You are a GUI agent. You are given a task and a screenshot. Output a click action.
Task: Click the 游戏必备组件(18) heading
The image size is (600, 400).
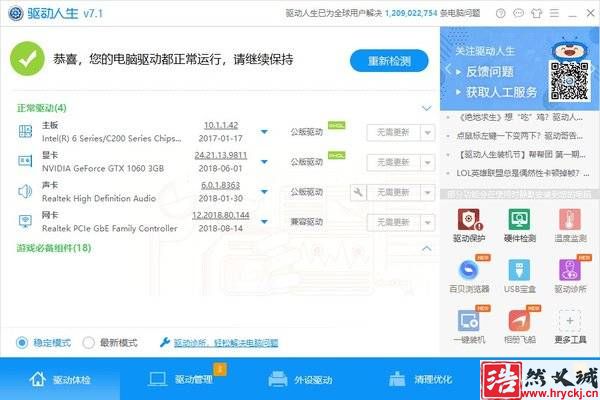click(x=54, y=248)
